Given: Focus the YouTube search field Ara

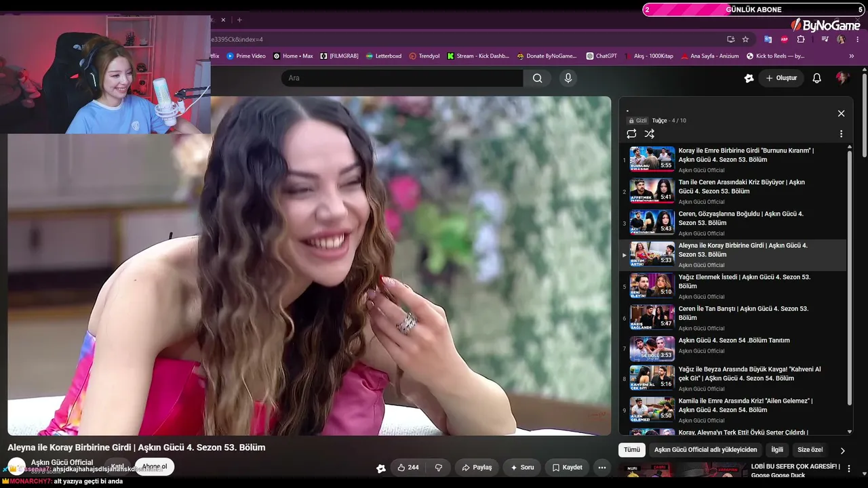Looking at the screenshot, I should [402, 78].
